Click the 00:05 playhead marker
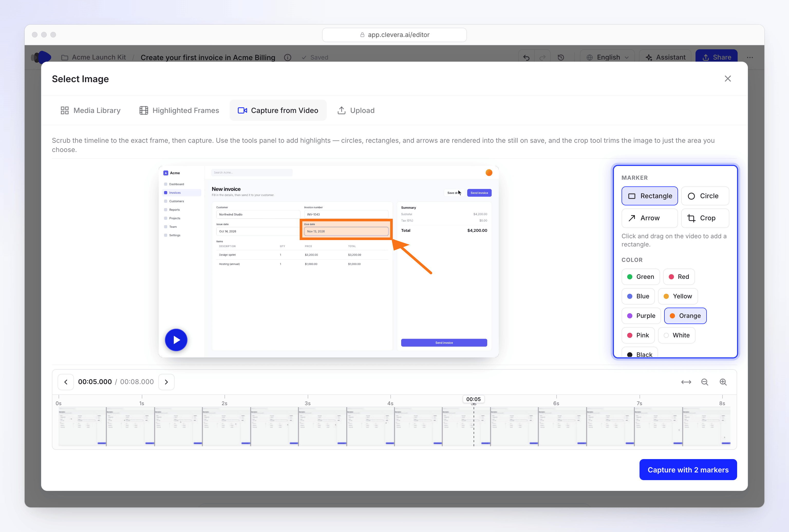 click(x=473, y=399)
